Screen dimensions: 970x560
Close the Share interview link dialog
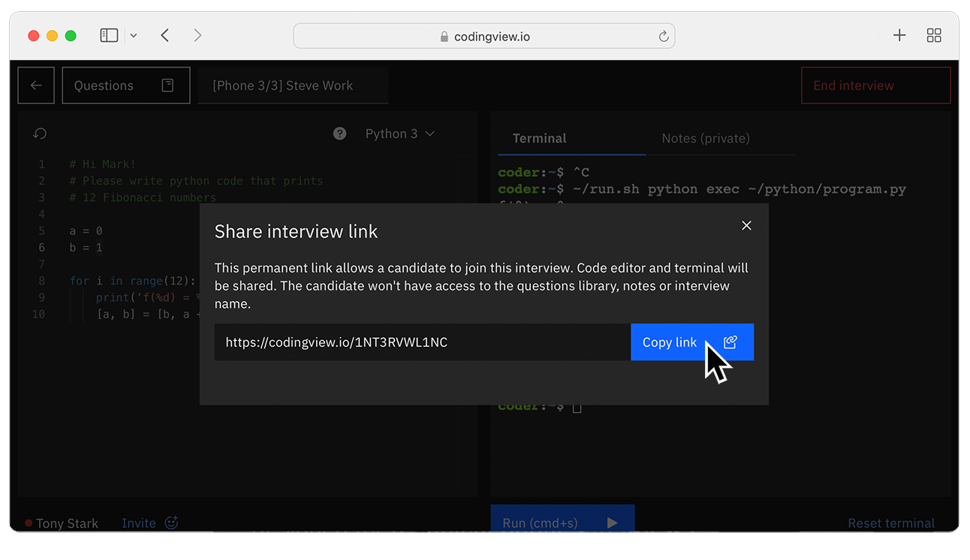pos(746,225)
